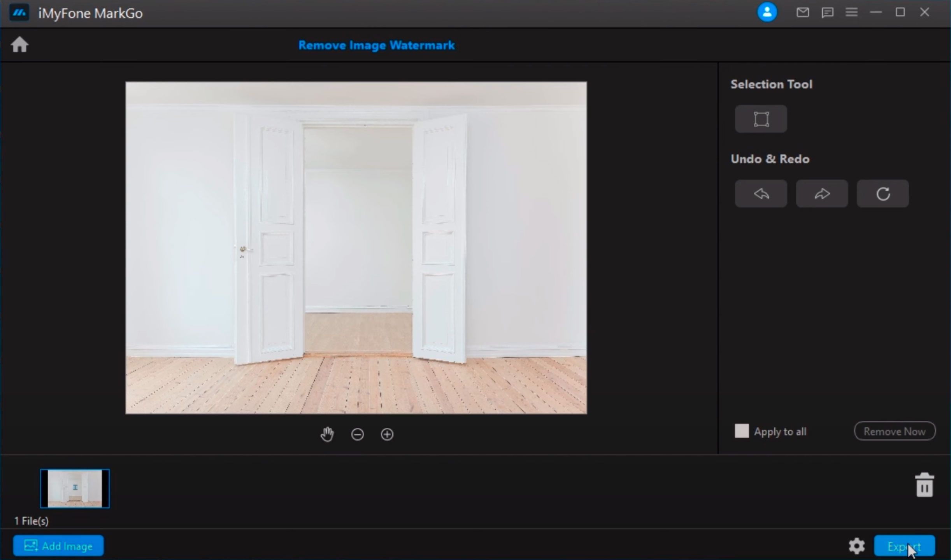Check the Apply to all setting
Screen dimensions: 951x560
click(741, 431)
